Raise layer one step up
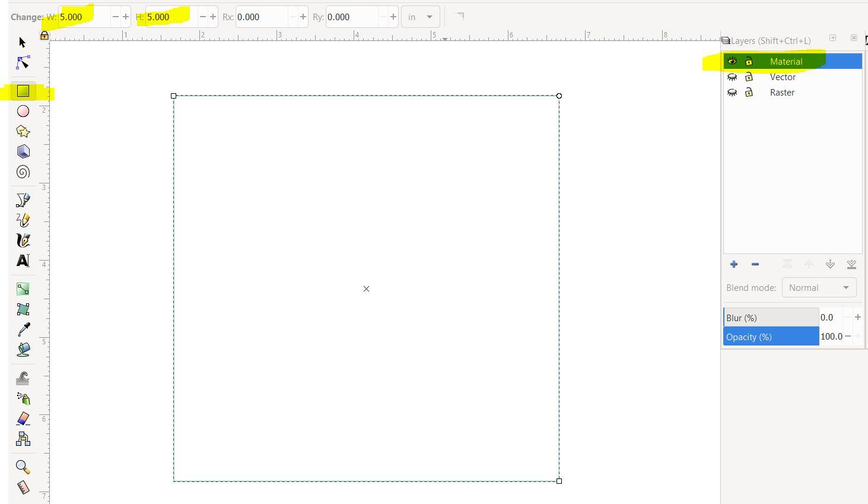This screenshot has height=504, width=868. coord(809,264)
